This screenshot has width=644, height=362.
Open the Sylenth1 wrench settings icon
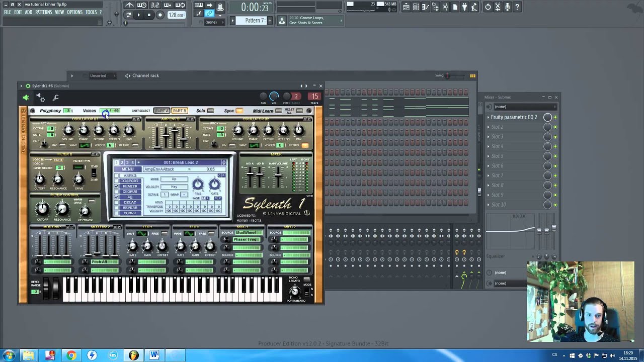pyautogui.click(x=55, y=98)
